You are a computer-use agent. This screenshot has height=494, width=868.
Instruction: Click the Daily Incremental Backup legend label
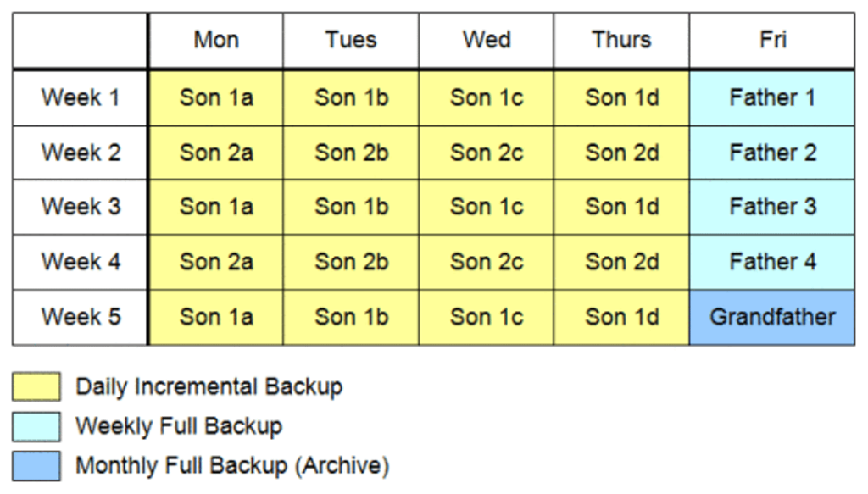point(209,387)
